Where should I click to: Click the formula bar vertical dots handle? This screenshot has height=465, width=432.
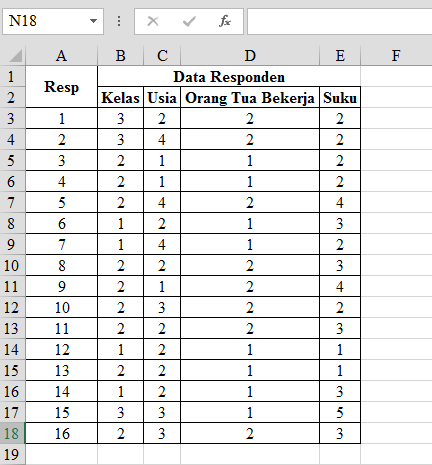[119, 21]
